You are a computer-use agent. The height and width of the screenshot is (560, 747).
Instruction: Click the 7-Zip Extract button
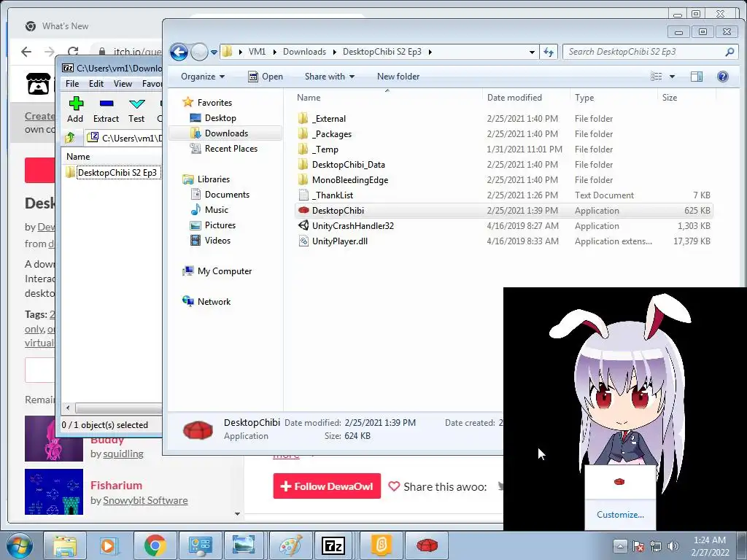(106, 110)
